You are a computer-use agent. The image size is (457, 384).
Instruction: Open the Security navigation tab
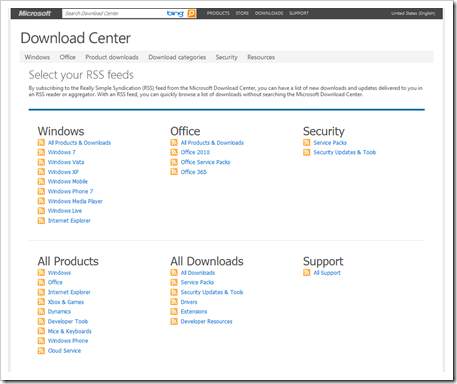[x=227, y=57]
